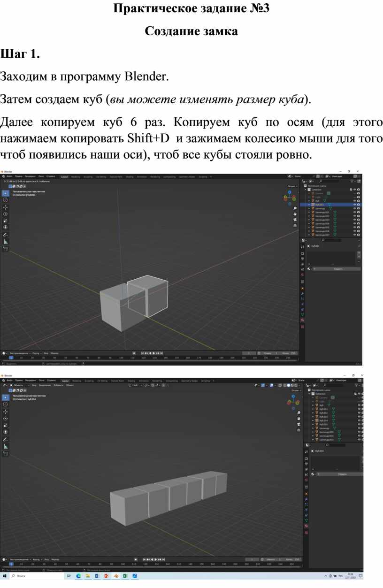Screen dimensions: 383x588
Task: Click the blue frame marker on the lower timeline
Action: 11,564
